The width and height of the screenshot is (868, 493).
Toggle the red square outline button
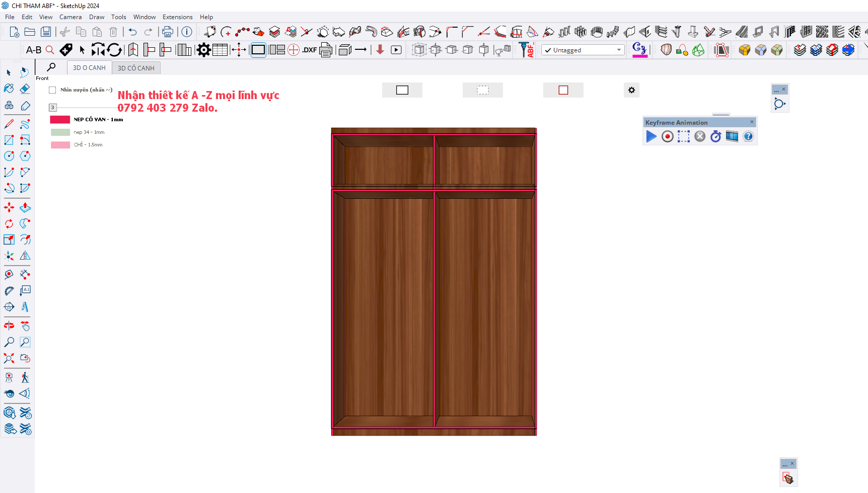pyautogui.click(x=563, y=90)
